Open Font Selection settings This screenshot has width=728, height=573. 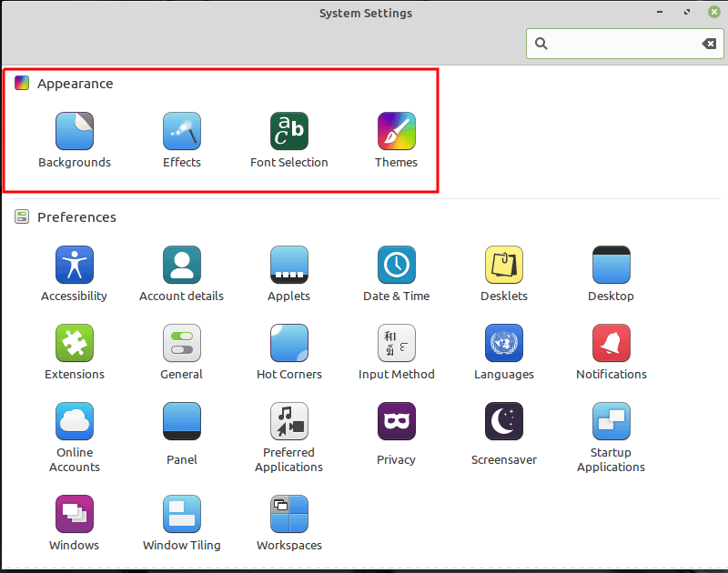288,130
